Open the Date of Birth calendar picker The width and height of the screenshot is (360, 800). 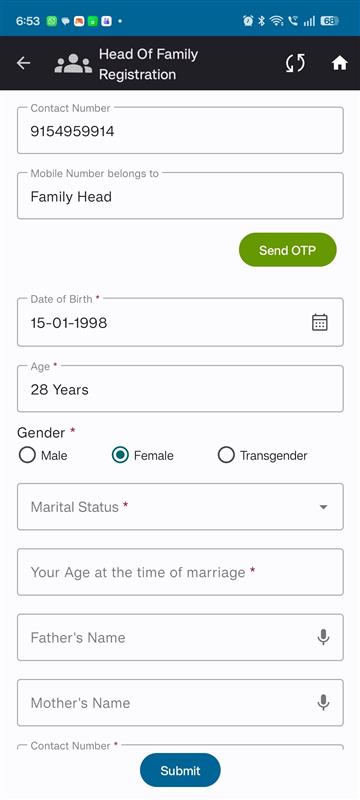tap(320, 322)
